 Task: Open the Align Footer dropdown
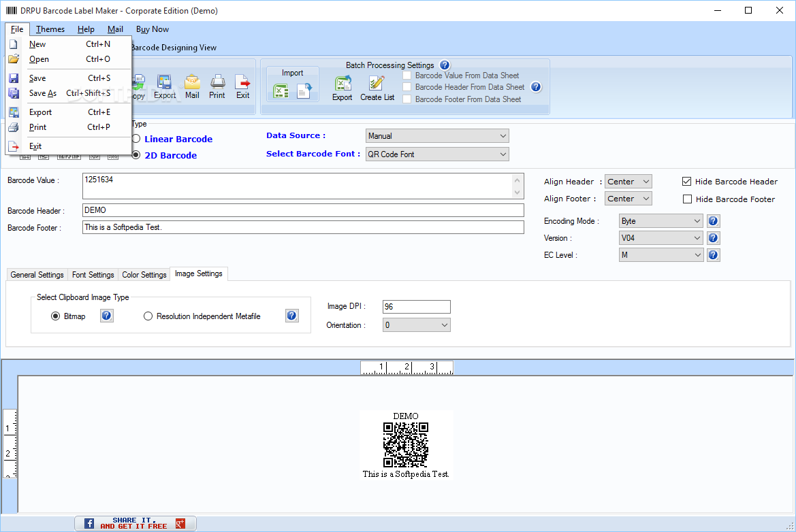click(x=628, y=199)
